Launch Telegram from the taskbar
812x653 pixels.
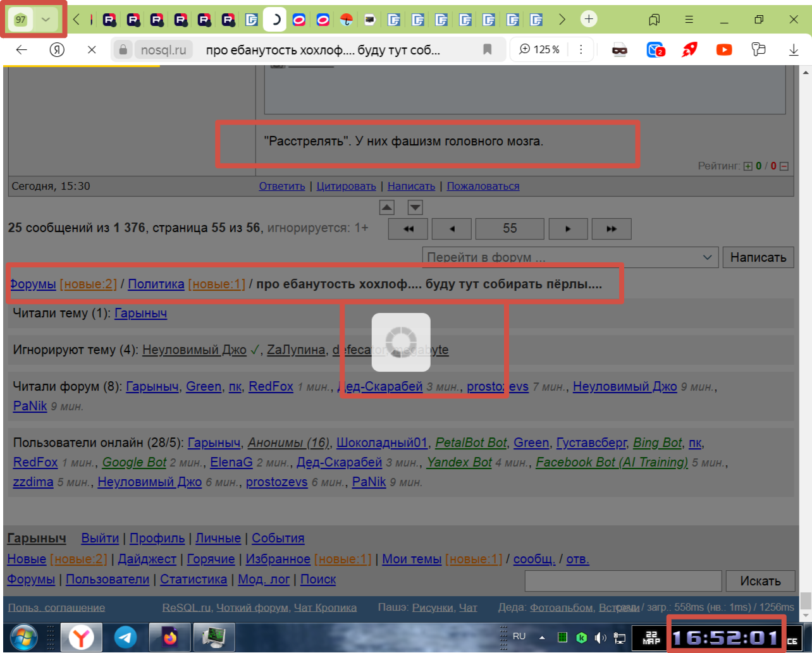pos(126,637)
